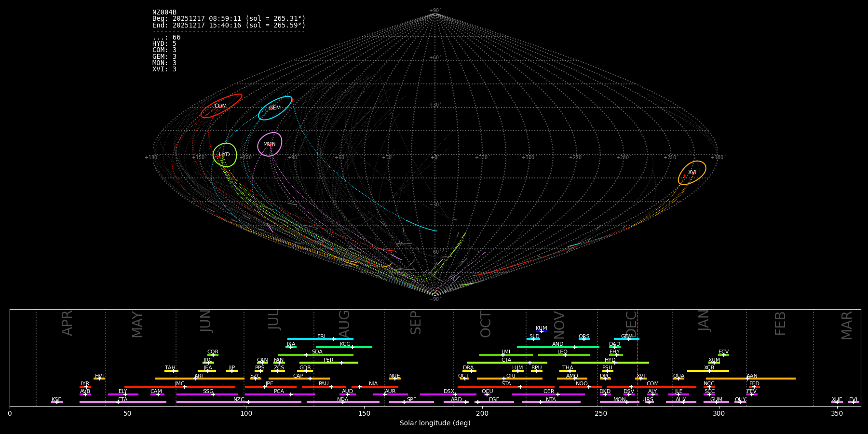
Task: Click the pink MON radiant ellipse
Action: click(x=270, y=144)
